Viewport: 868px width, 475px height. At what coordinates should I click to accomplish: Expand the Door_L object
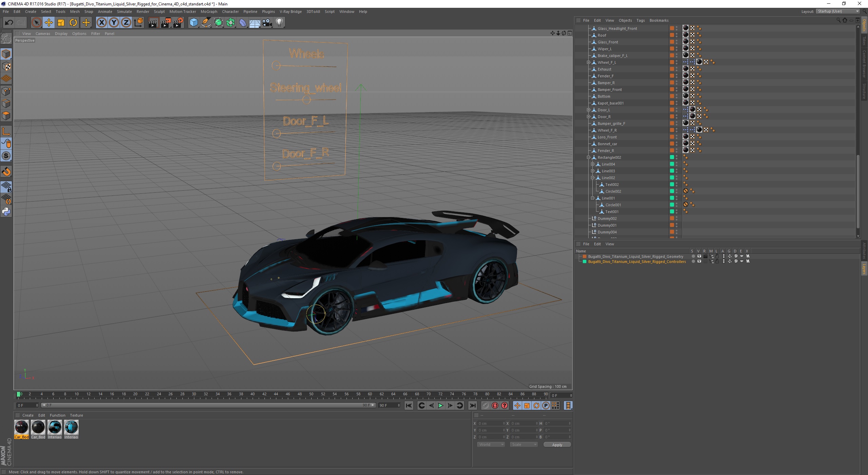point(589,110)
